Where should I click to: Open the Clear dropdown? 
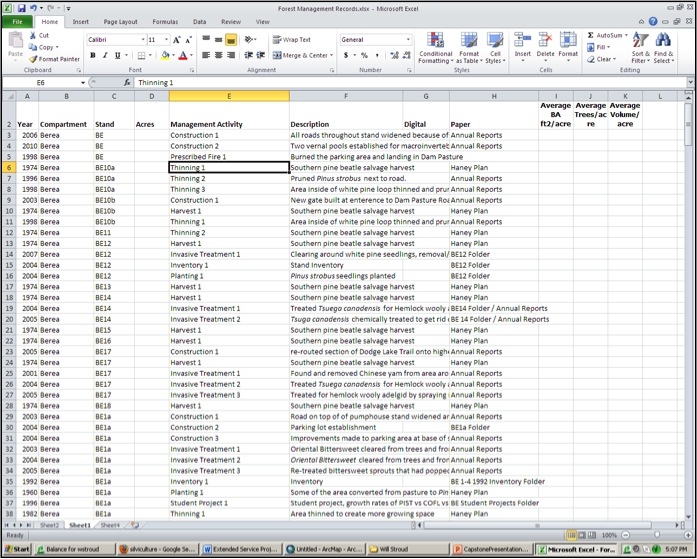point(601,59)
